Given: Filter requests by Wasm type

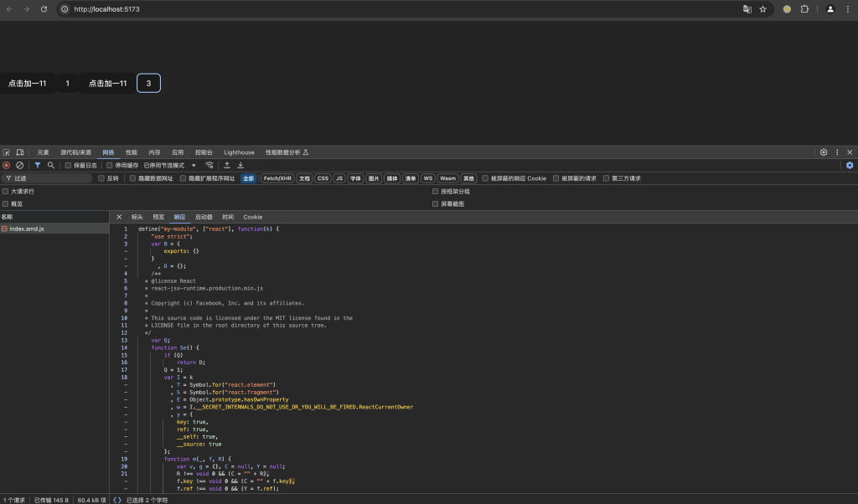Looking at the screenshot, I should (447, 178).
